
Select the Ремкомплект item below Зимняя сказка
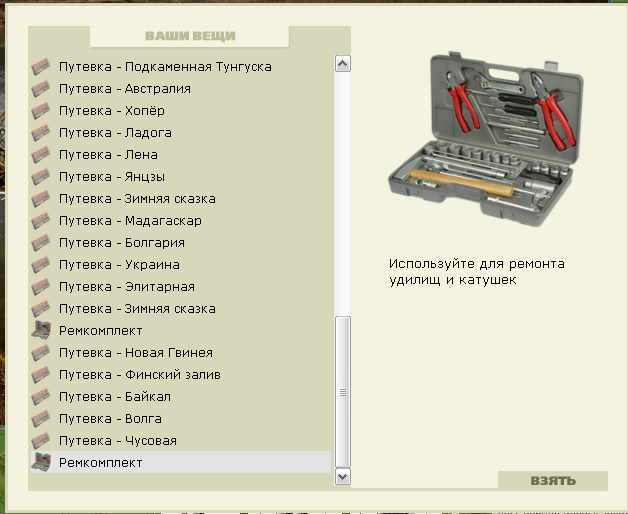pyautogui.click(x=181, y=331)
